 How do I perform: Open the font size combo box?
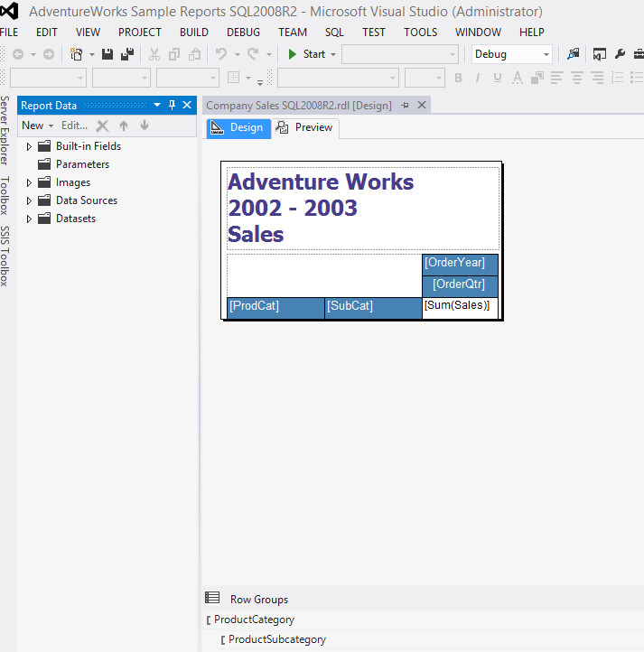(425, 78)
